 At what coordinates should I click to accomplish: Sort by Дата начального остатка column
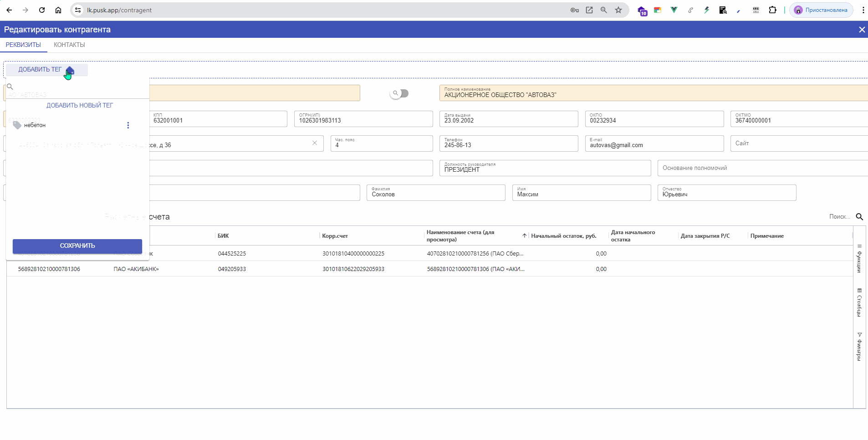[633, 236]
